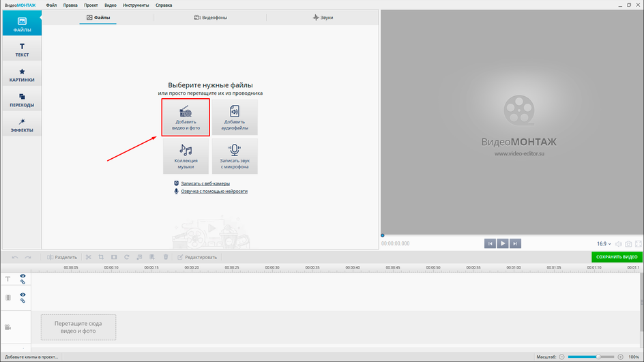Image resolution: width=644 pixels, height=362 pixels.
Task: Click the 00:00:30 timeline ruler mark
Action: (272, 268)
